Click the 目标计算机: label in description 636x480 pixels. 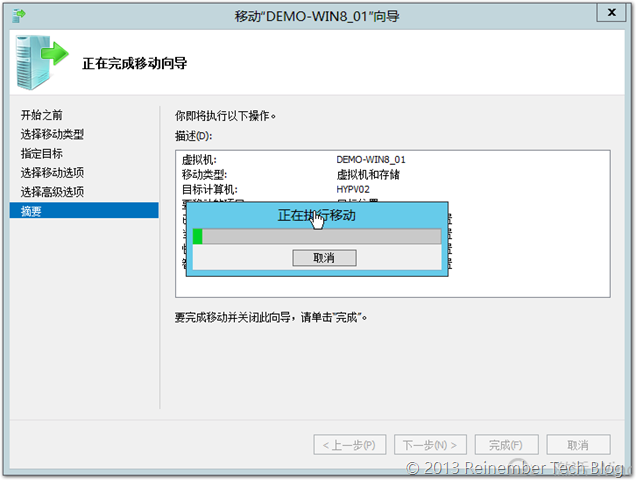(210, 189)
